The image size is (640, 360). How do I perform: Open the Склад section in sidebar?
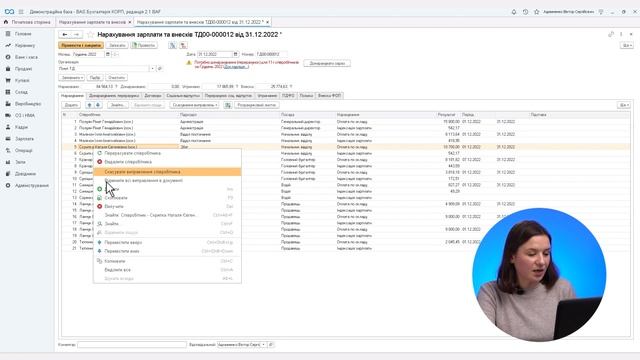(x=21, y=92)
